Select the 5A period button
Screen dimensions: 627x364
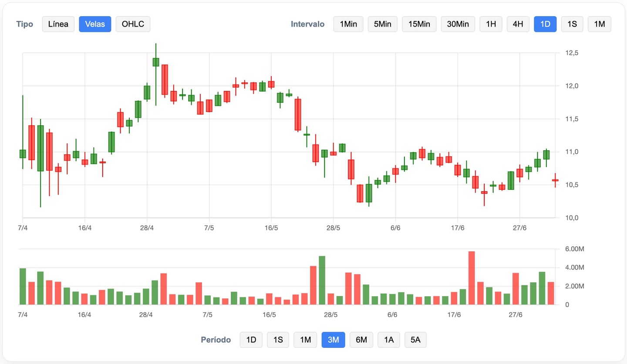(415, 340)
